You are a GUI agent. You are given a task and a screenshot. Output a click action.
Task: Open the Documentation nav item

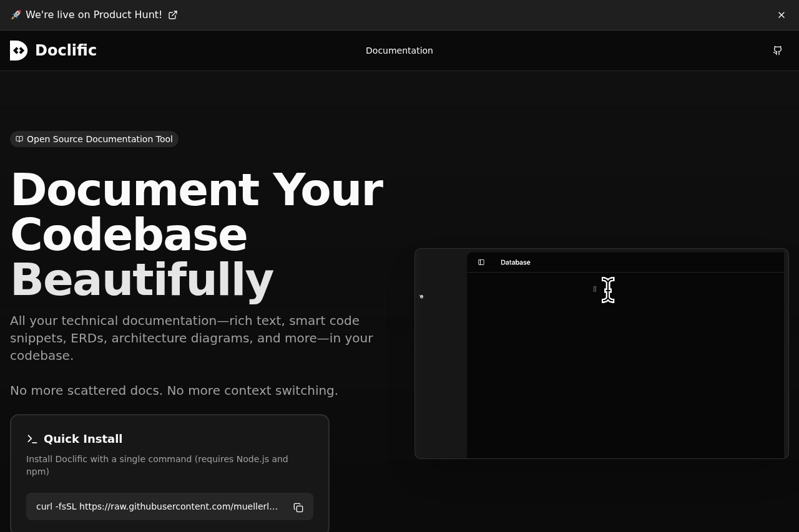tap(399, 51)
